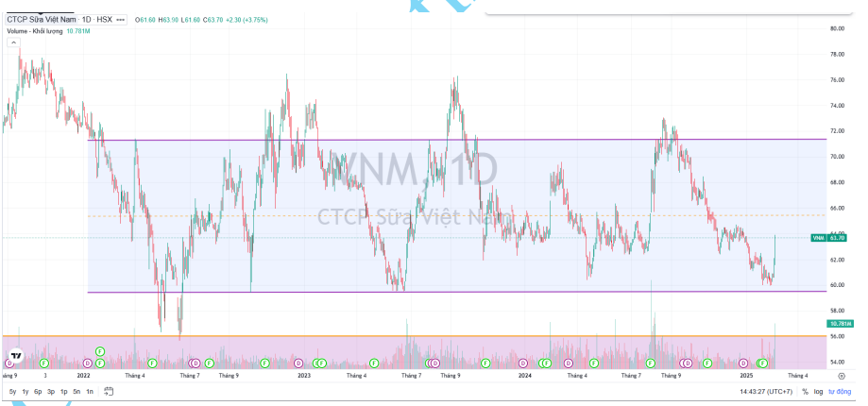Select the 3p time range
868x406 pixels.
[51, 392]
